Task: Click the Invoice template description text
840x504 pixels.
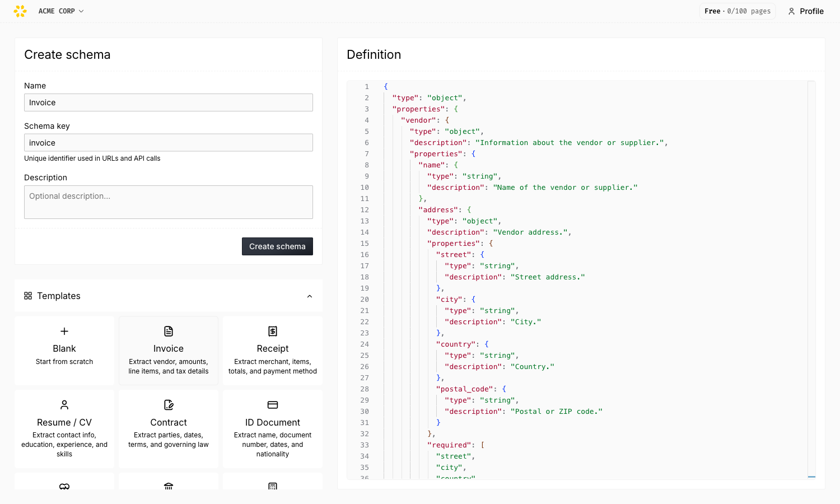Action: (x=169, y=367)
